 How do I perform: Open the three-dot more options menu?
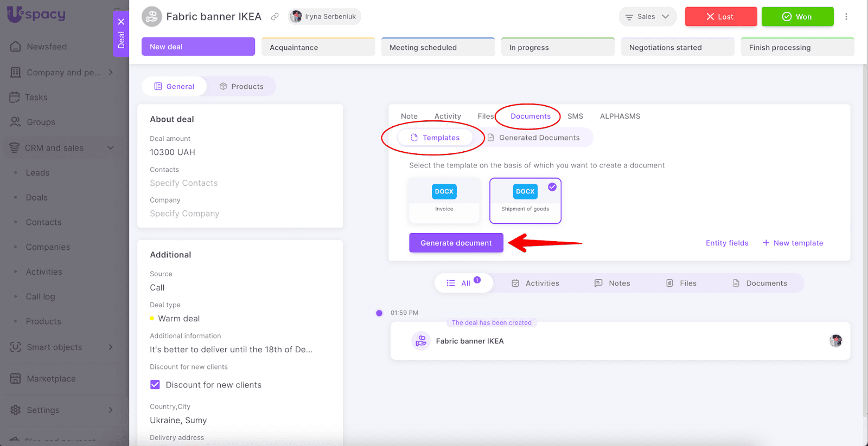coord(846,17)
